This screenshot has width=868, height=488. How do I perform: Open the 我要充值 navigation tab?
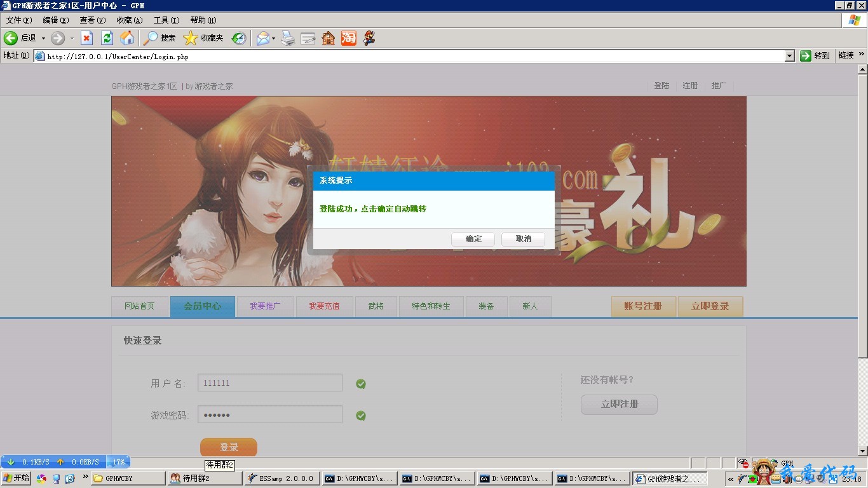coord(325,306)
